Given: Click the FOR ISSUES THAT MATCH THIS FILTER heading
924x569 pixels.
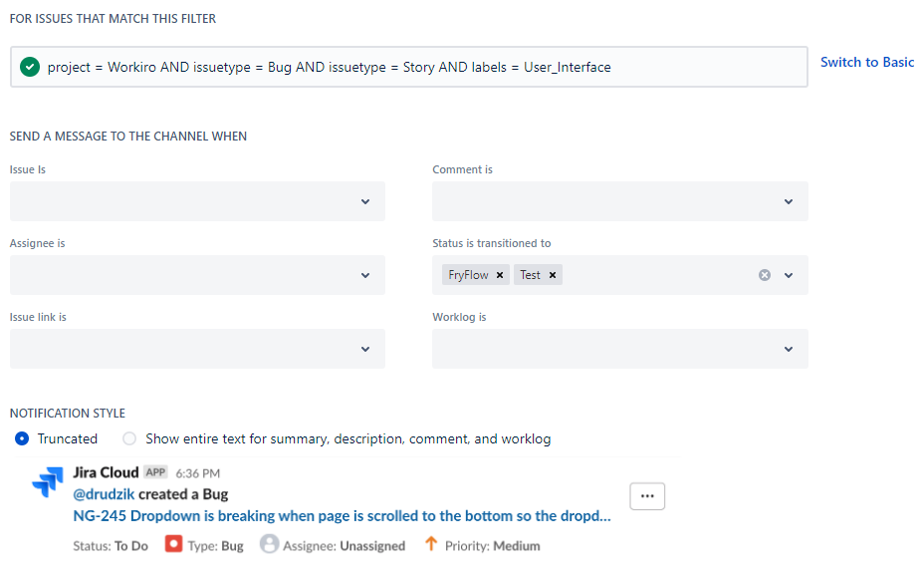Looking at the screenshot, I should pyautogui.click(x=114, y=19).
